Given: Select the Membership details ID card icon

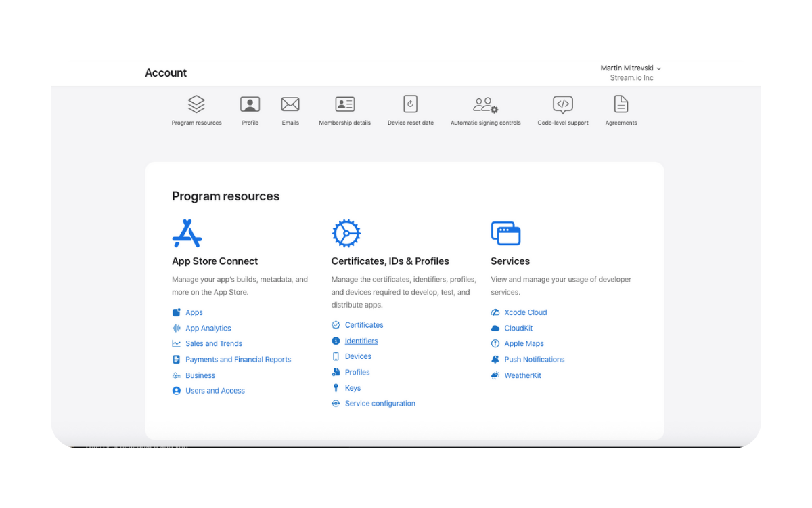Looking at the screenshot, I should point(345,104).
